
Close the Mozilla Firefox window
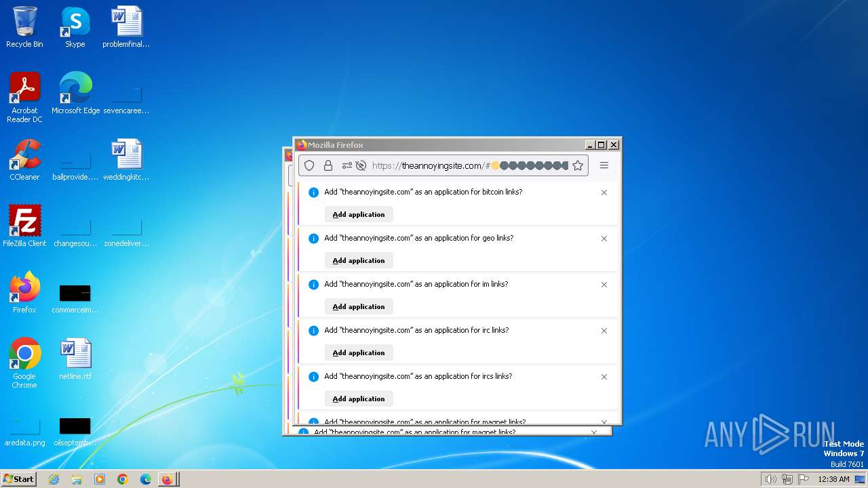coord(613,145)
